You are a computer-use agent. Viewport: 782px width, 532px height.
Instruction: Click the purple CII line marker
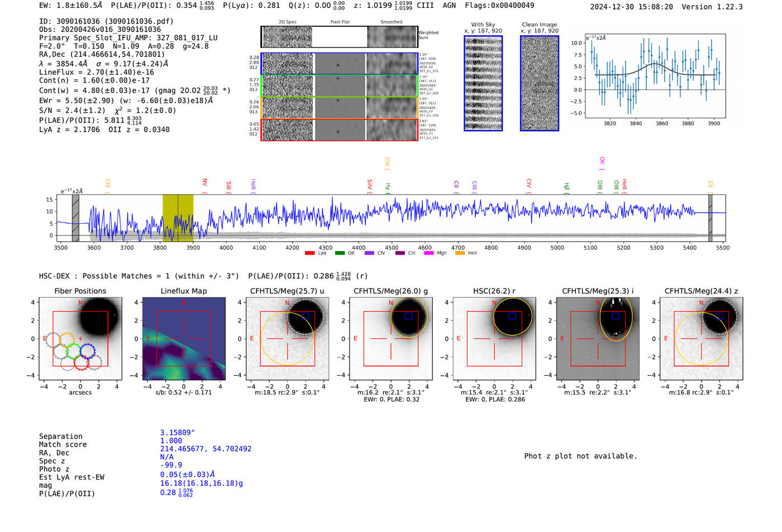click(456, 187)
